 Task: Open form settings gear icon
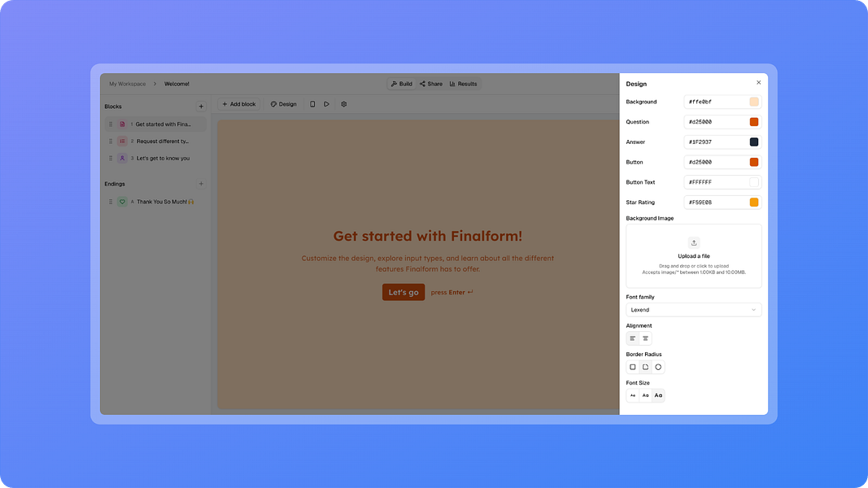(x=344, y=104)
